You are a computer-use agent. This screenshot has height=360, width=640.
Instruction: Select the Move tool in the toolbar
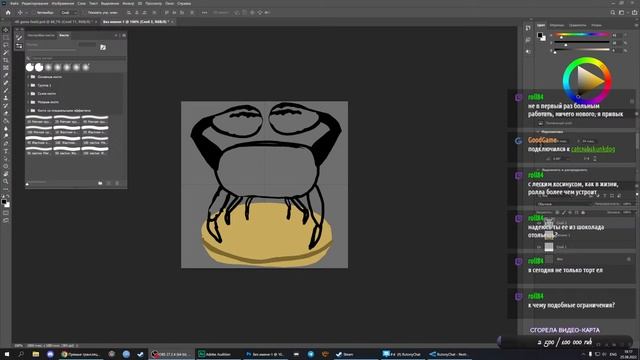click(x=6, y=30)
